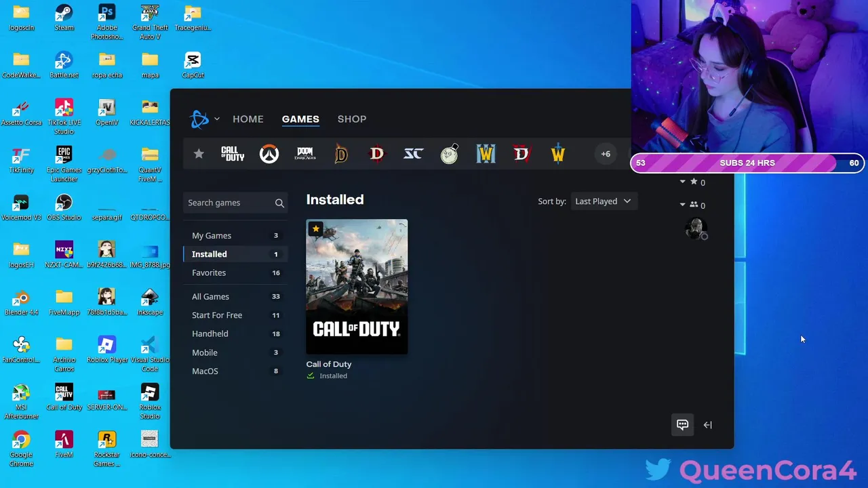Select the Battle.net desktop shortcut
This screenshot has height=488, width=868.
64,65
